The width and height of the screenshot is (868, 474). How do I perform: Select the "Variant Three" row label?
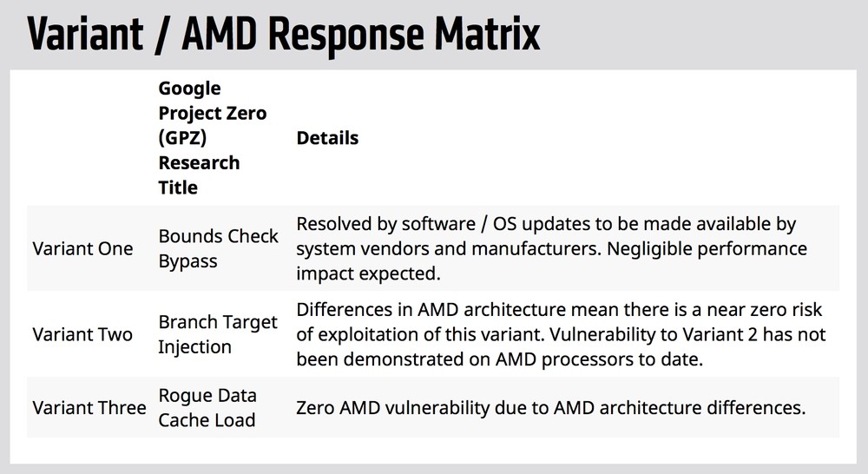(x=89, y=407)
